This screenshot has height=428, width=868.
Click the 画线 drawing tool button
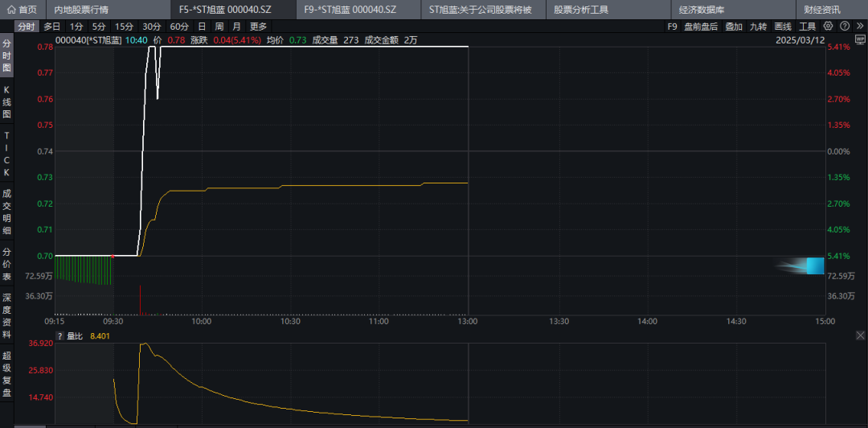click(782, 27)
